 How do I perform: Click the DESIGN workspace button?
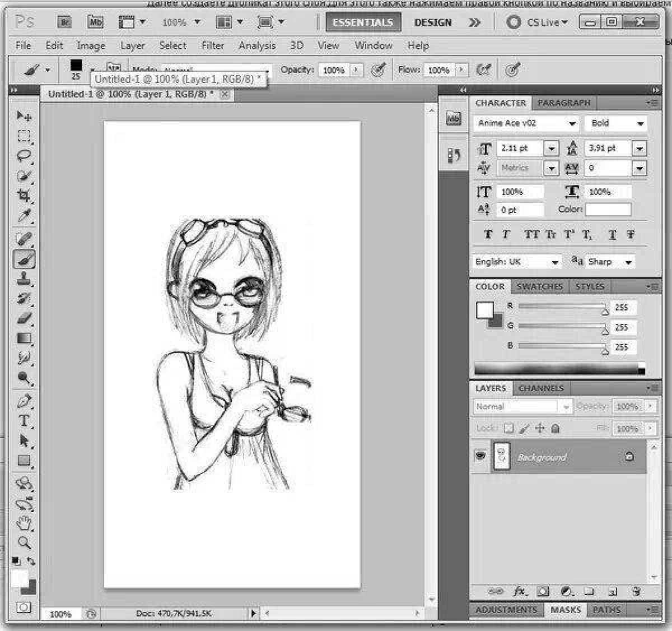point(433,22)
